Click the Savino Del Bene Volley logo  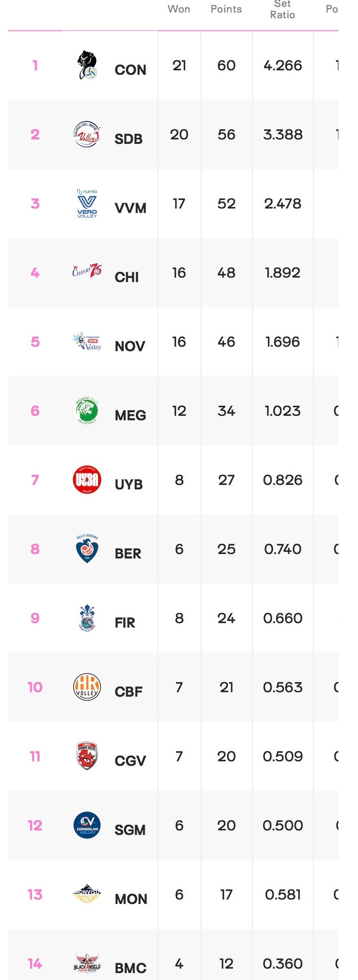87,134
